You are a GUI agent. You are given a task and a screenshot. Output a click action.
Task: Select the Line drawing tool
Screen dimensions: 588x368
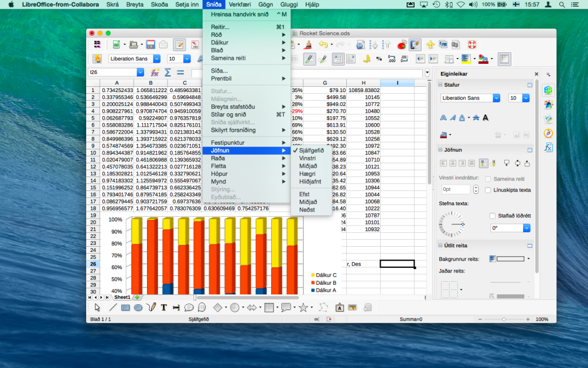113,308
